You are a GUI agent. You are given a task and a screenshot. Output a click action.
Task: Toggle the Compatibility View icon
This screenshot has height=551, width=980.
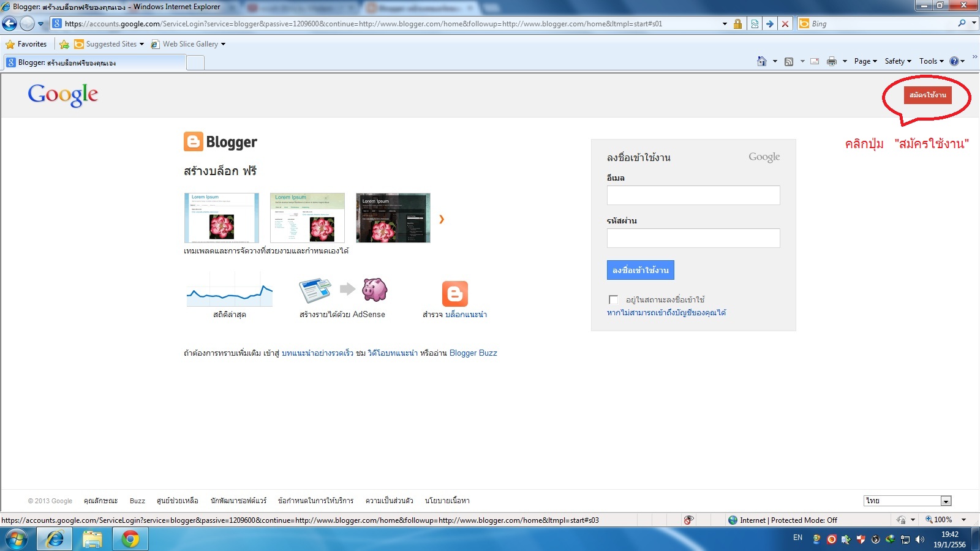pyautogui.click(x=755, y=24)
